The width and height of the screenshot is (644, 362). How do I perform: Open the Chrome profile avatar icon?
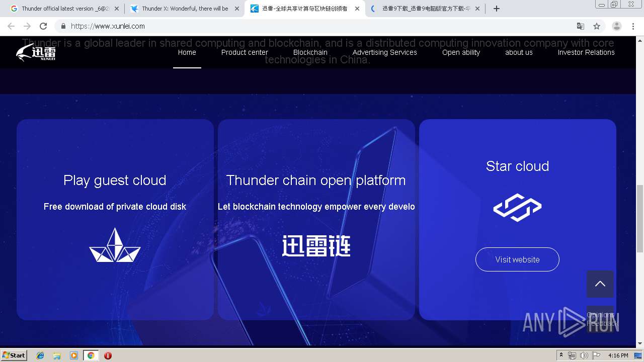(x=617, y=26)
